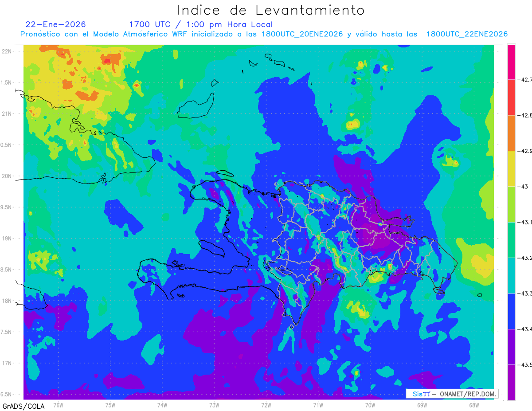
Task: Click the 17N latitude label
Action: pos(7,363)
